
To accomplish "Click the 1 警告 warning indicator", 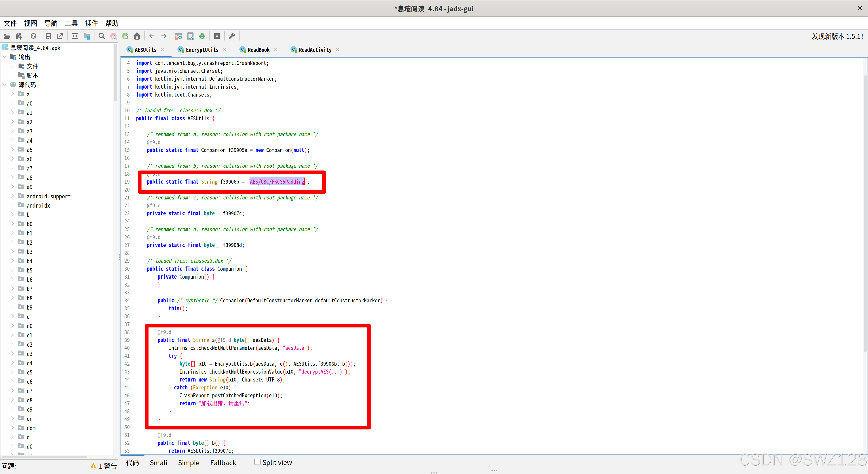I will point(104,466).
